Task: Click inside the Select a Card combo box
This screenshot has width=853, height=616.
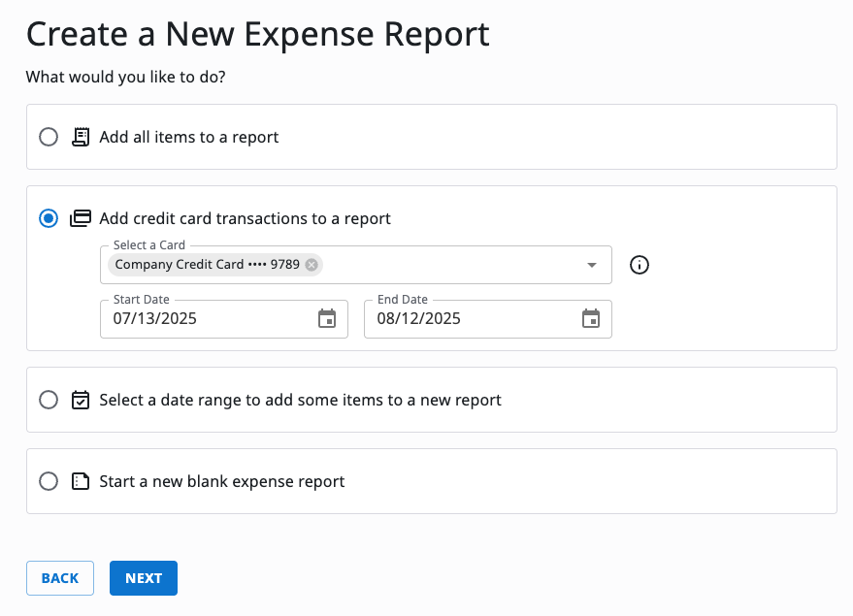Action: (446, 265)
